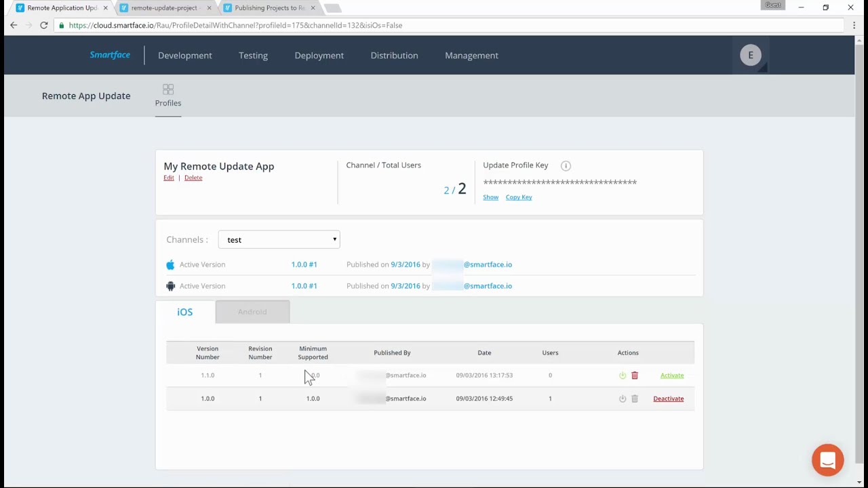868x488 pixels.
Task: Click the Apple icon next to Active Version
Action: [x=170, y=264]
